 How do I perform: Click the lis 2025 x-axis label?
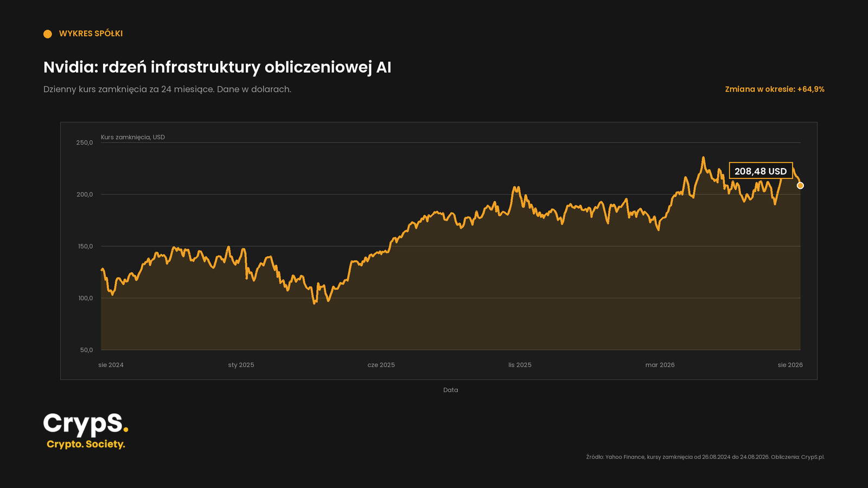pos(520,365)
